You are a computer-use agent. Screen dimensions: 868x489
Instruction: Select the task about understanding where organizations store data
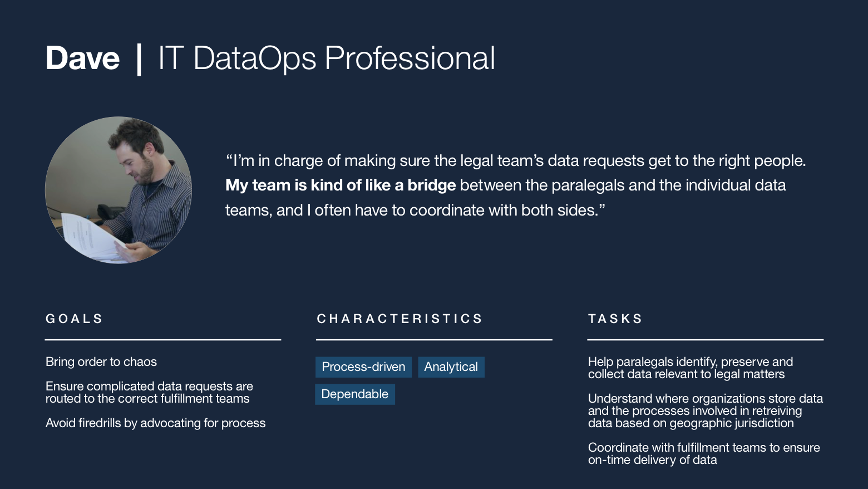pyautogui.click(x=705, y=411)
